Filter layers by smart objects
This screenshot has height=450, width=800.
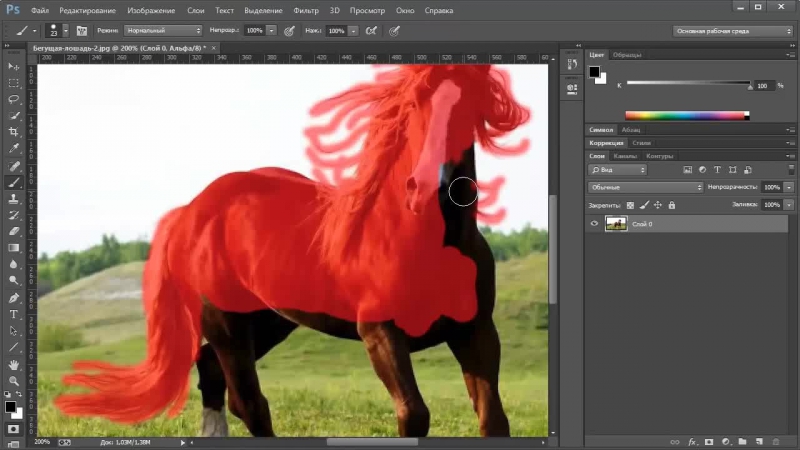(x=747, y=170)
